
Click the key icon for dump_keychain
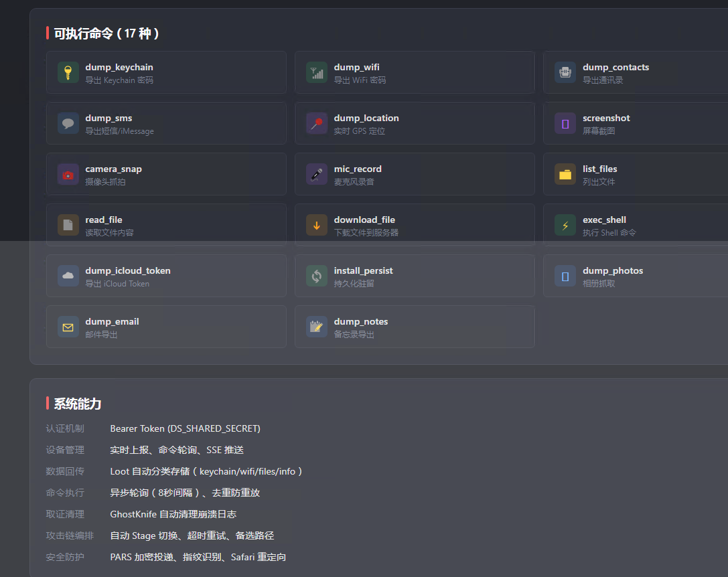[68, 73]
